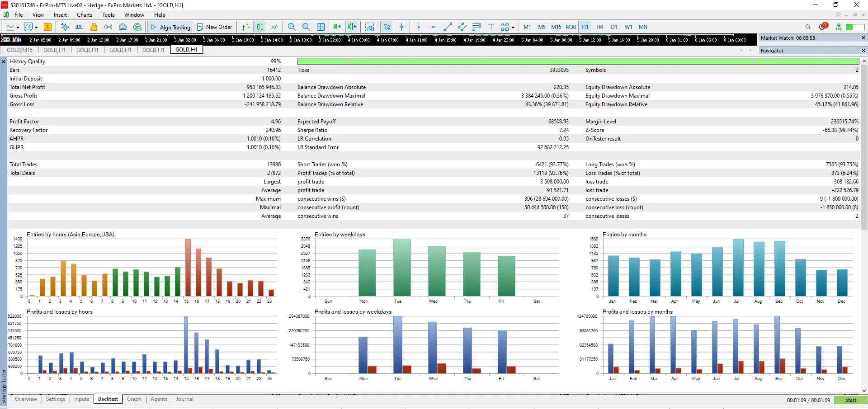Click the zoom out magnifier icon
This screenshot has height=409, width=868.
point(306,27)
